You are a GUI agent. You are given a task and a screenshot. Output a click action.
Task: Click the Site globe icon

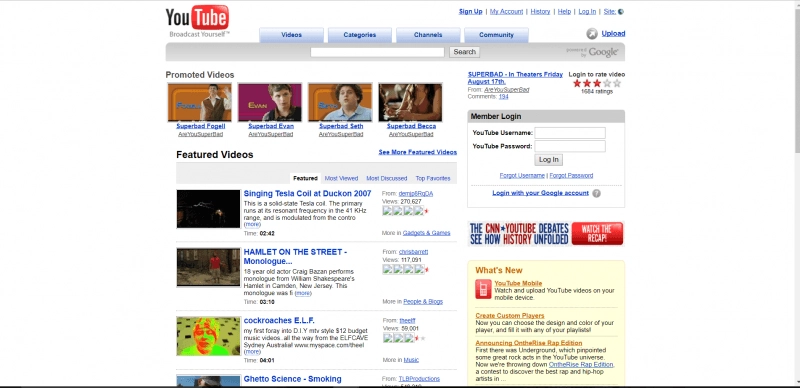(621, 12)
